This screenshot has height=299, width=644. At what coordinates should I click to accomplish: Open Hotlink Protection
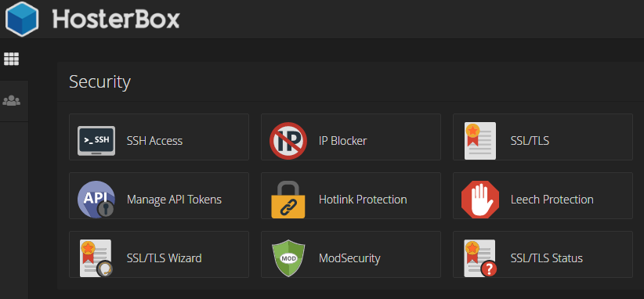[363, 200]
